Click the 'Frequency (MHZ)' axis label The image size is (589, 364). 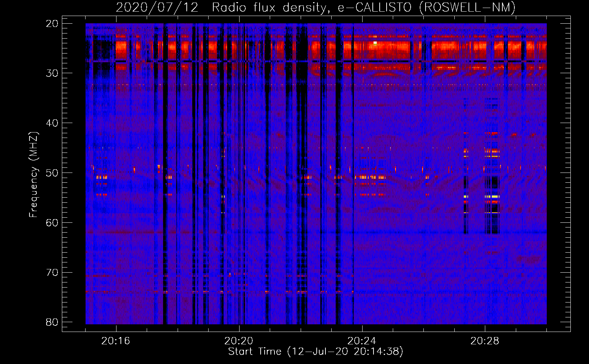click(x=33, y=175)
